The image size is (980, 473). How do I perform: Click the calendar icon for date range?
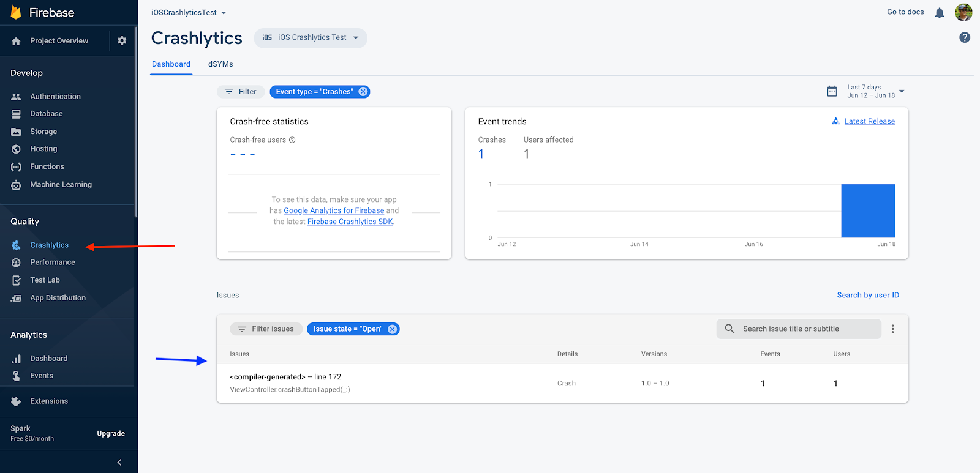tap(832, 91)
